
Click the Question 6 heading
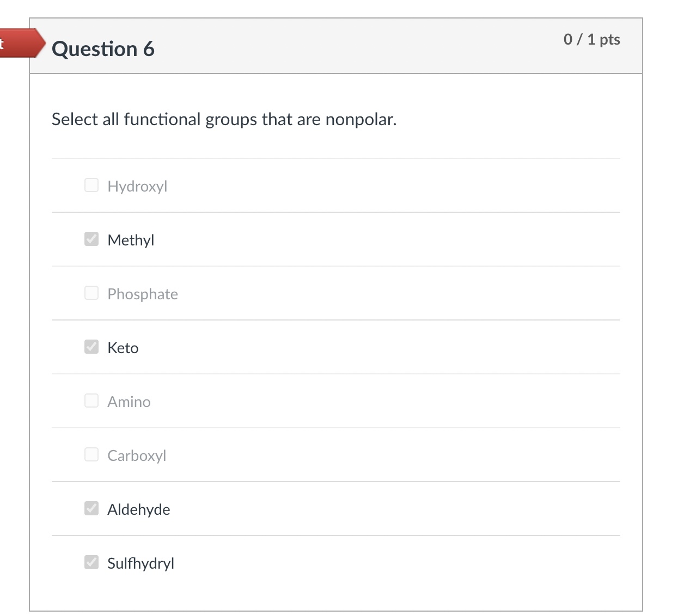tap(103, 48)
